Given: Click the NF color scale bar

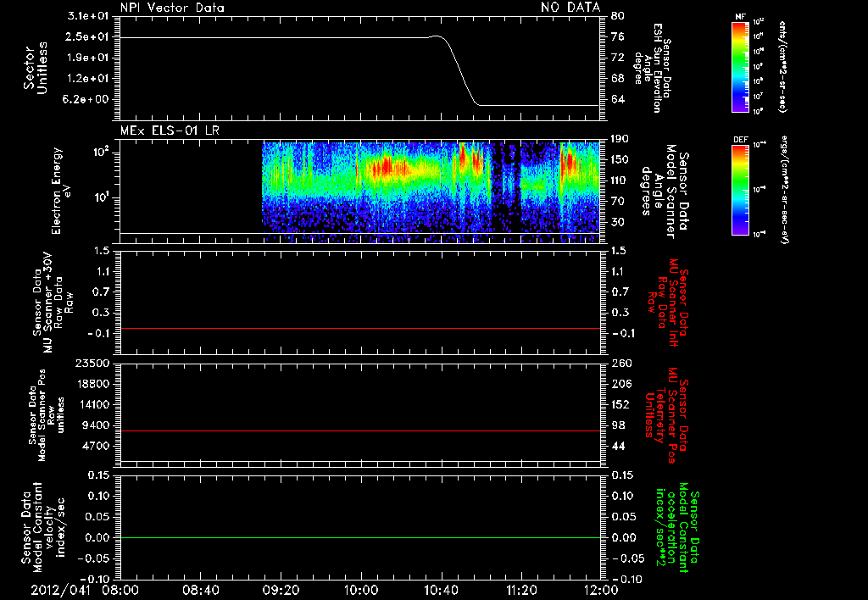Looking at the screenshot, I should point(740,67).
